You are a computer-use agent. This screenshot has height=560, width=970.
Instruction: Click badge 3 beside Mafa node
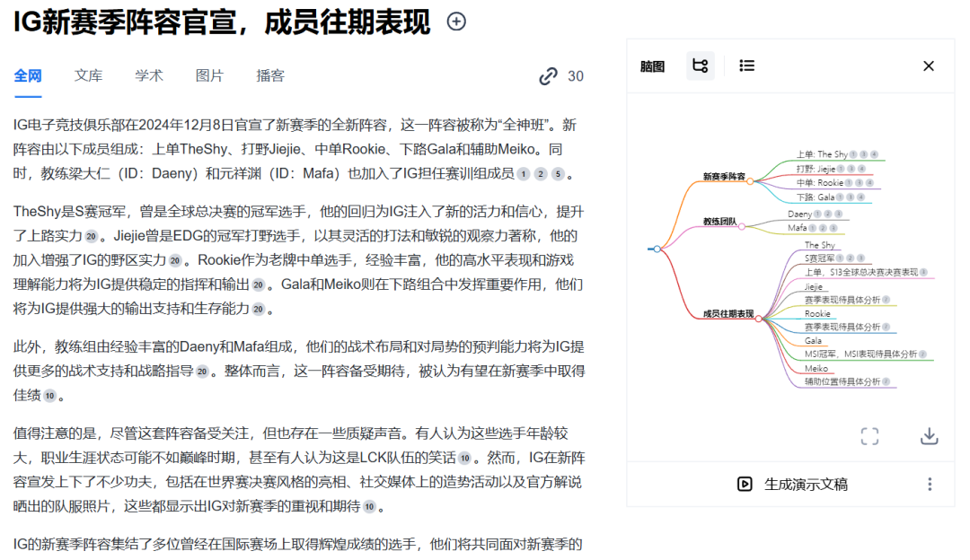pos(833,228)
